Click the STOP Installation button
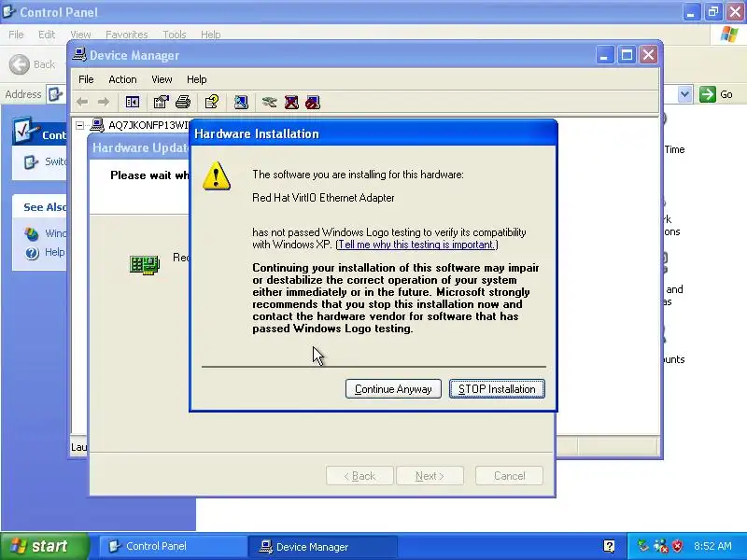 click(497, 389)
